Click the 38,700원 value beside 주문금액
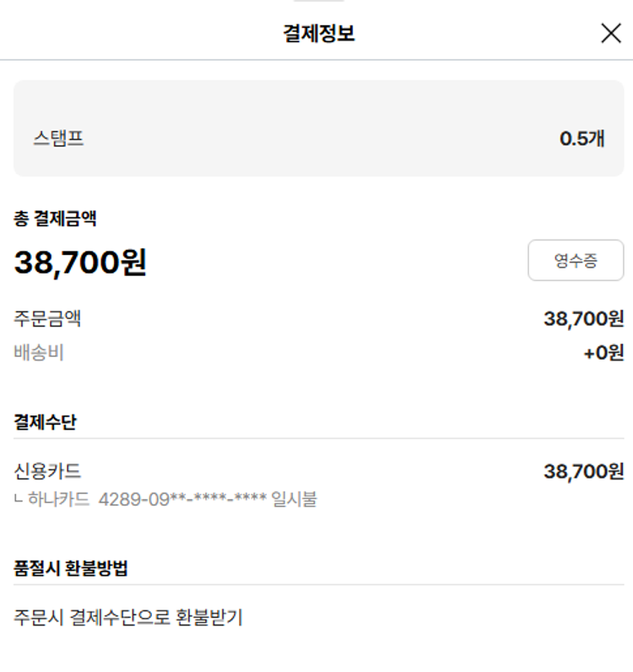This screenshot has width=633, height=672. [583, 319]
